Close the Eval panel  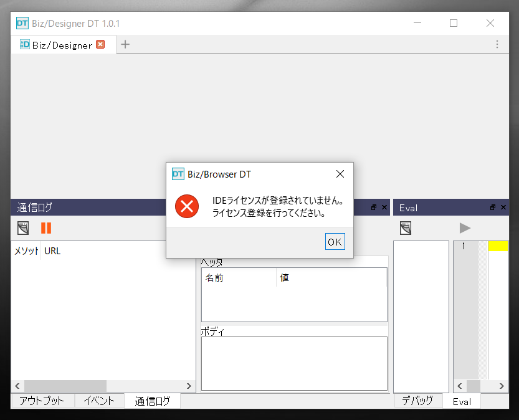tap(503, 207)
